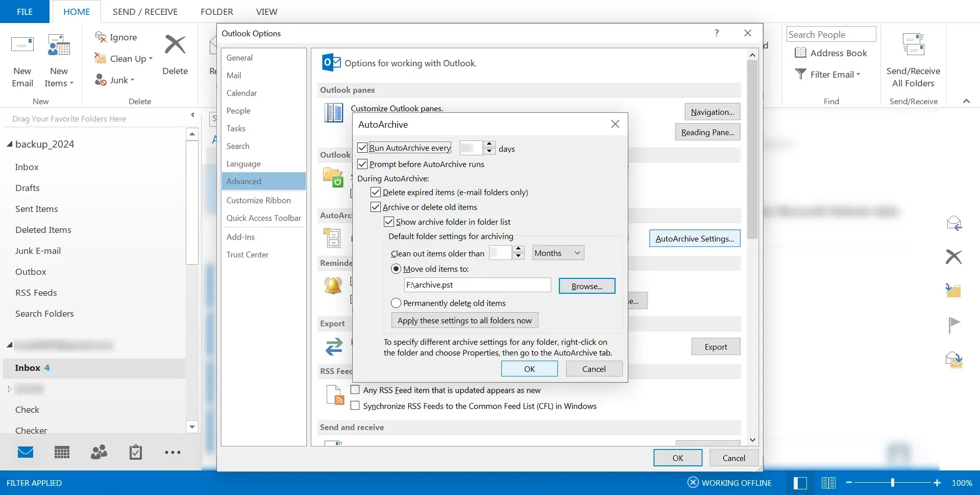Click the AutoArchive Settings button
980x495 pixels.
(x=695, y=239)
